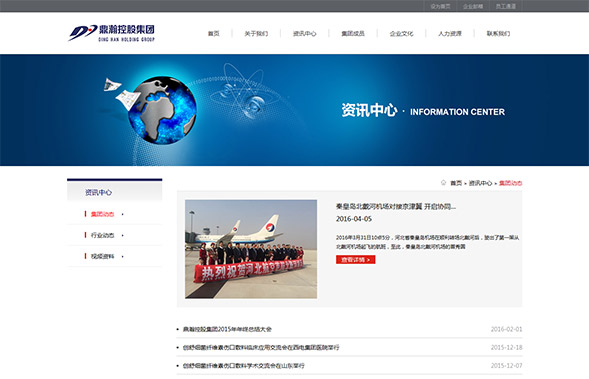Open the 人力资源 navigation item
The height and width of the screenshot is (379, 589).
pyautogui.click(x=450, y=33)
